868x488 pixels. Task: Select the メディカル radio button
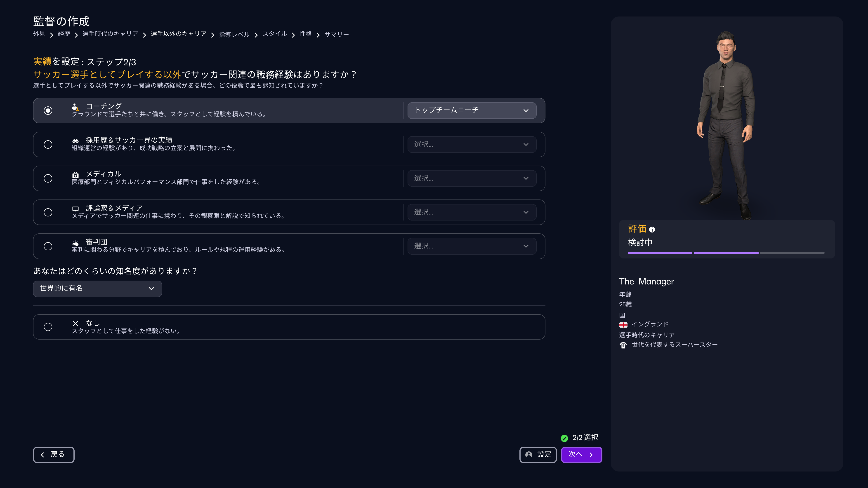tap(48, 178)
